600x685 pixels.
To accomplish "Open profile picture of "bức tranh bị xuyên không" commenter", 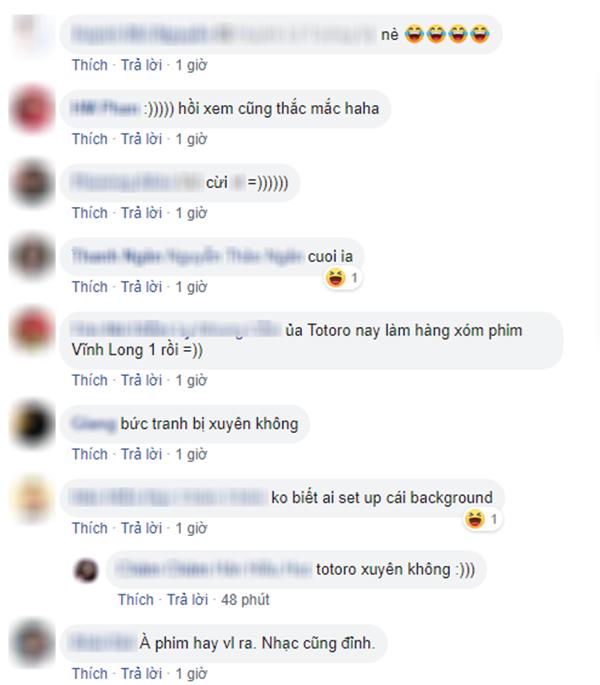I will tap(33, 424).
